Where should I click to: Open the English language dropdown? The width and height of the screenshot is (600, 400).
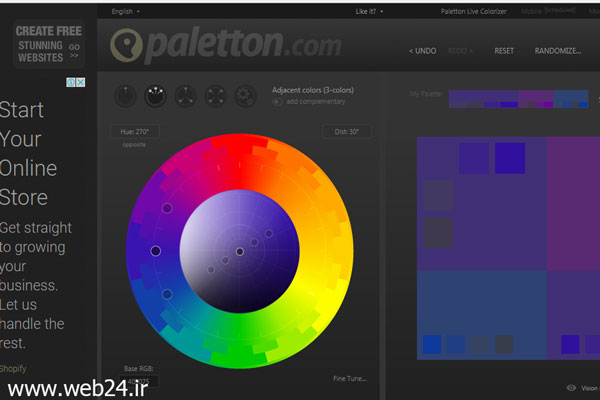pos(126,11)
